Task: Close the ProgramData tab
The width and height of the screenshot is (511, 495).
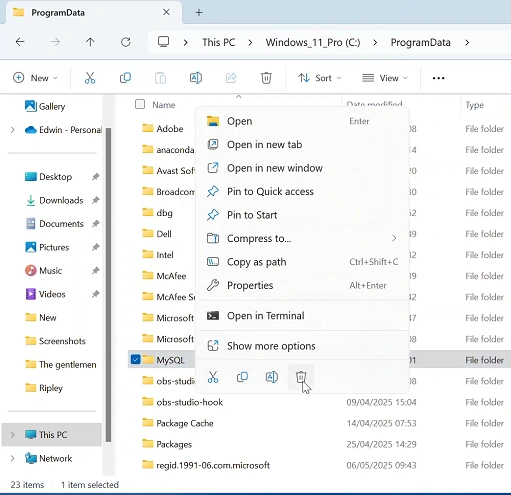Action: tap(166, 13)
